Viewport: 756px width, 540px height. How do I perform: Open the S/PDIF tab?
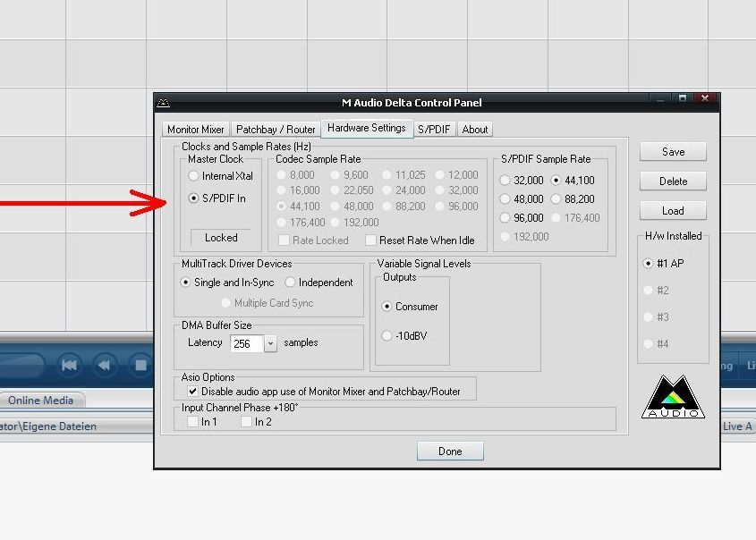pyautogui.click(x=434, y=130)
